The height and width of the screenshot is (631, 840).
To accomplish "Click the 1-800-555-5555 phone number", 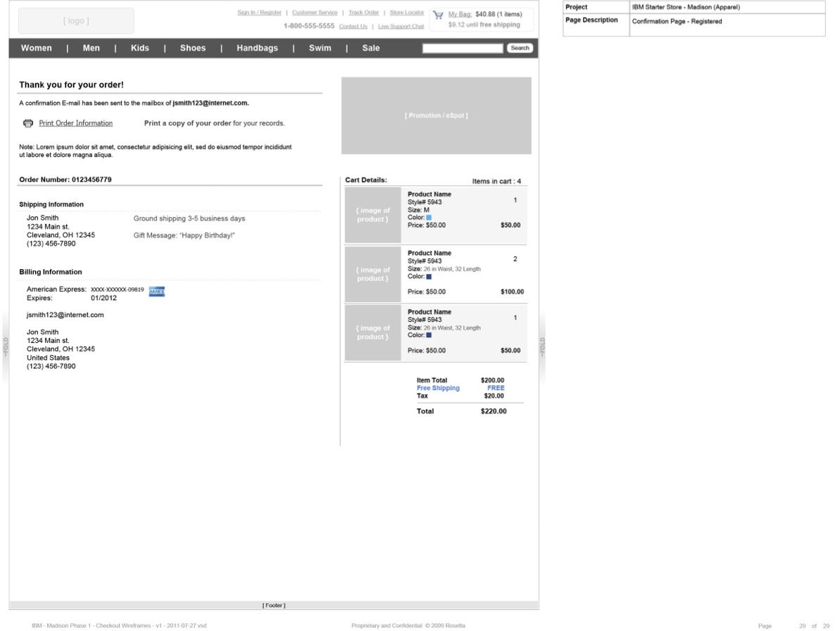I will [309, 26].
